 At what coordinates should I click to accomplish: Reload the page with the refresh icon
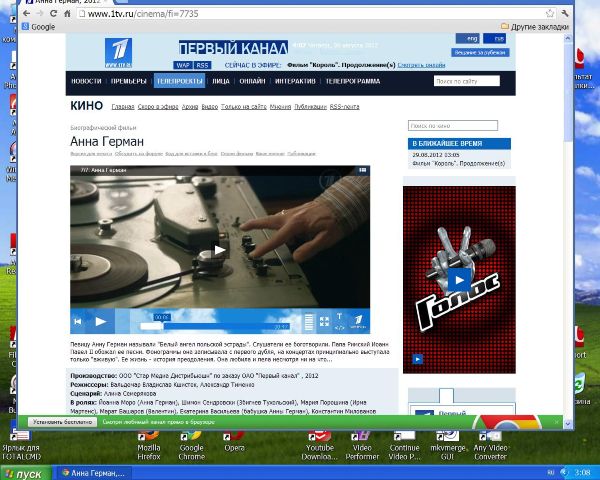tap(54, 14)
